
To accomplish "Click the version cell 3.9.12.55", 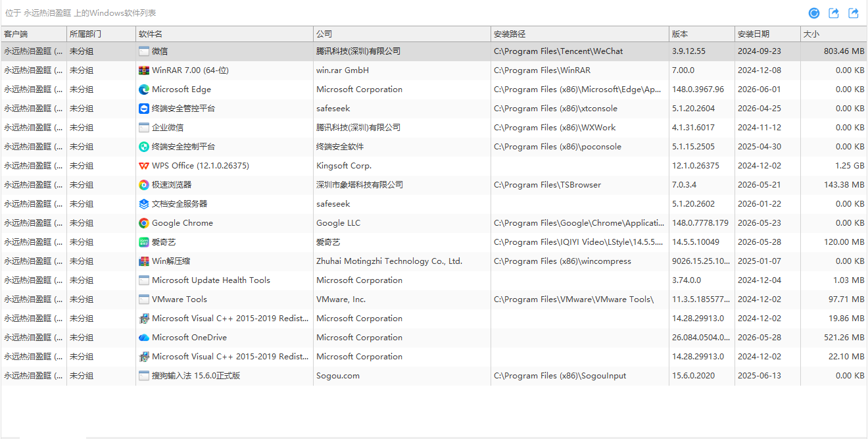I will [688, 51].
